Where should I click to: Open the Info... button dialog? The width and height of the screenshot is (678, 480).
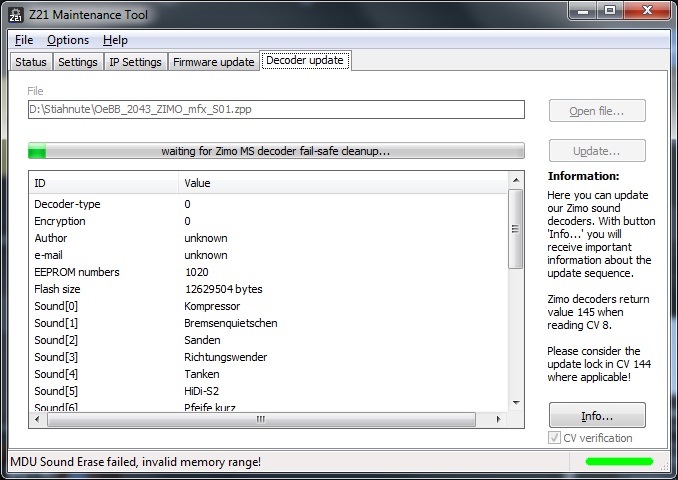(596, 415)
